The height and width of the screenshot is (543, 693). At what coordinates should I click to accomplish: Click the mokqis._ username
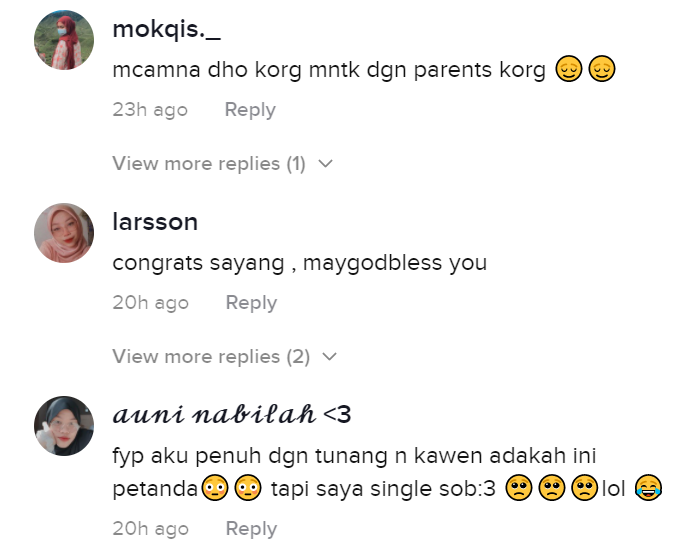click(x=166, y=29)
